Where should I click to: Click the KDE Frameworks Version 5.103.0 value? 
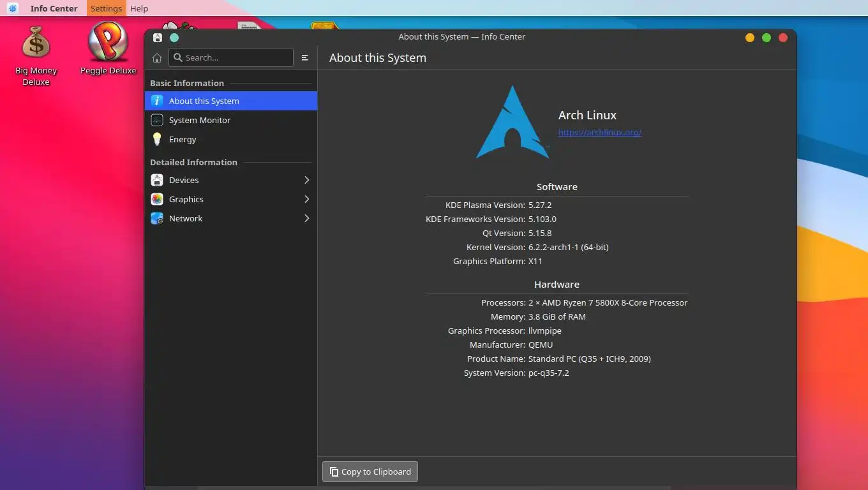click(542, 219)
